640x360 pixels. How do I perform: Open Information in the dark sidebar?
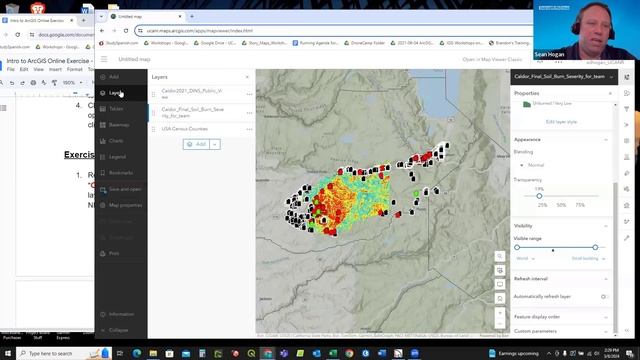(x=121, y=314)
